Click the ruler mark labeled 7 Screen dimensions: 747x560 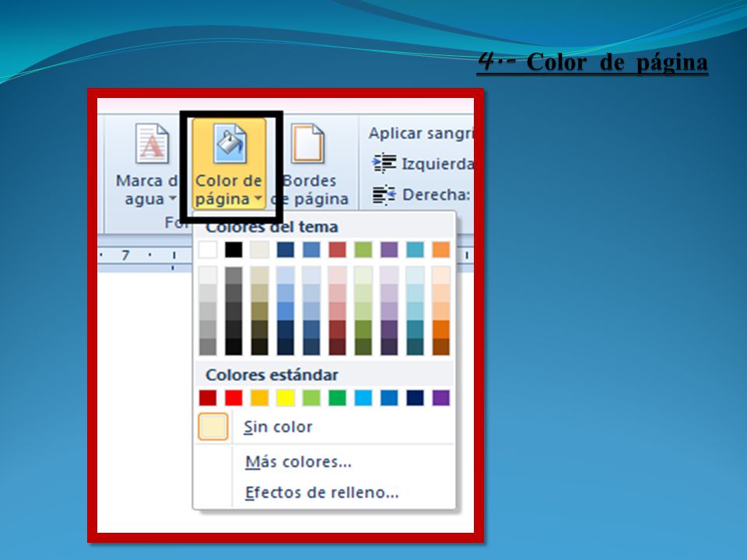[x=125, y=255]
